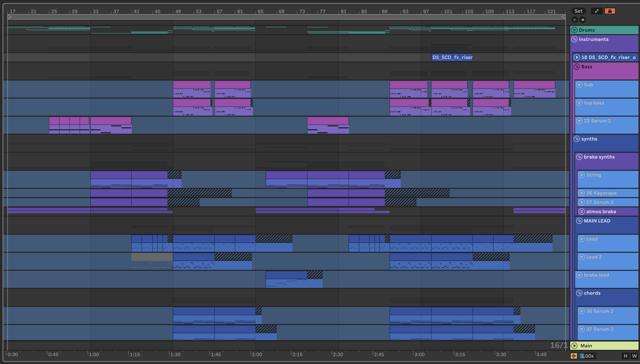Unfold the 26 Keyscape track
Viewport: 640px width, 364px height.
pyautogui.click(x=582, y=193)
